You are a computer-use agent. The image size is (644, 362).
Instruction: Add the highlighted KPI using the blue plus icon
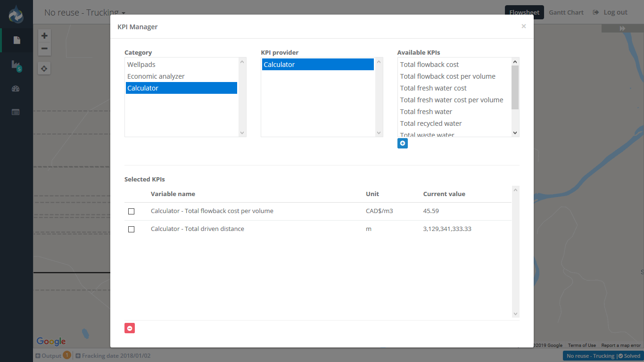tap(402, 143)
